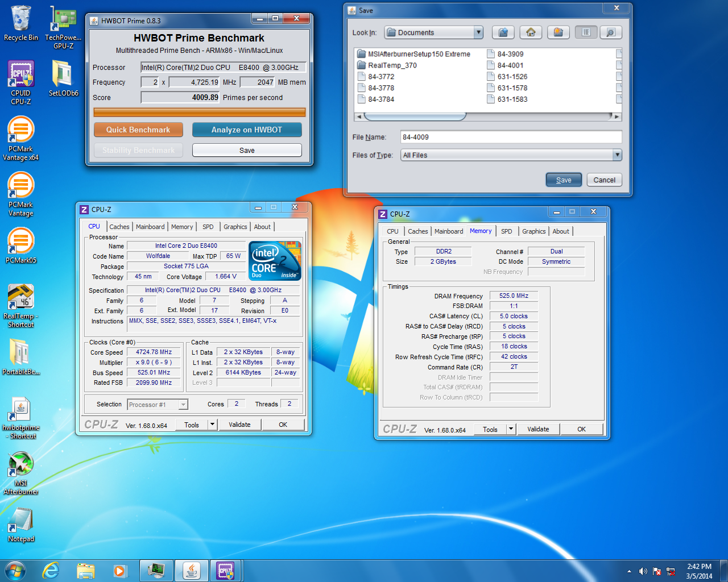Image resolution: width=728 pixels, height=582 pixels.
Task: Toggle the List view button in Save dialog
Action: coord(586,32)
